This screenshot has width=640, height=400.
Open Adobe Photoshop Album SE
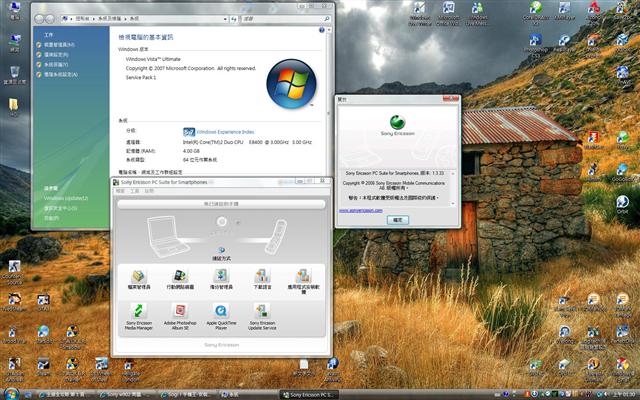coord(180,317)
